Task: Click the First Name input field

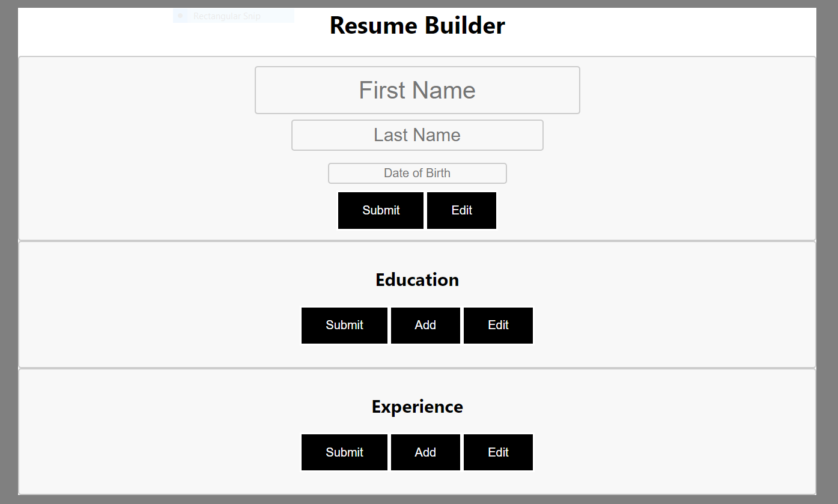Action: (417, 90)
